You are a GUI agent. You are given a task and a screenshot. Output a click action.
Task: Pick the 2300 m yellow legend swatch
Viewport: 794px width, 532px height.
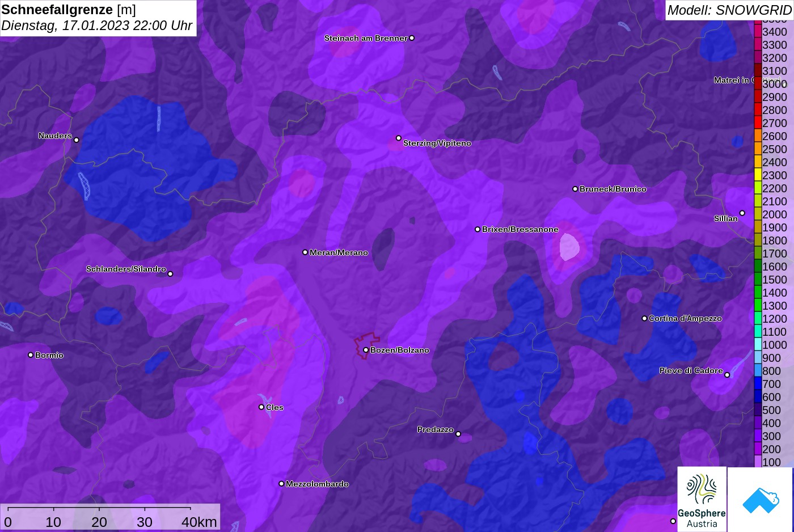(x=758, y=175)
